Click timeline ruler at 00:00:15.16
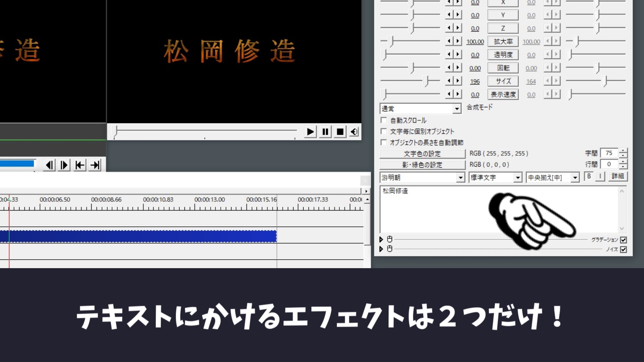The width and height of the screenshot is (644, 362). coord(262,199)
